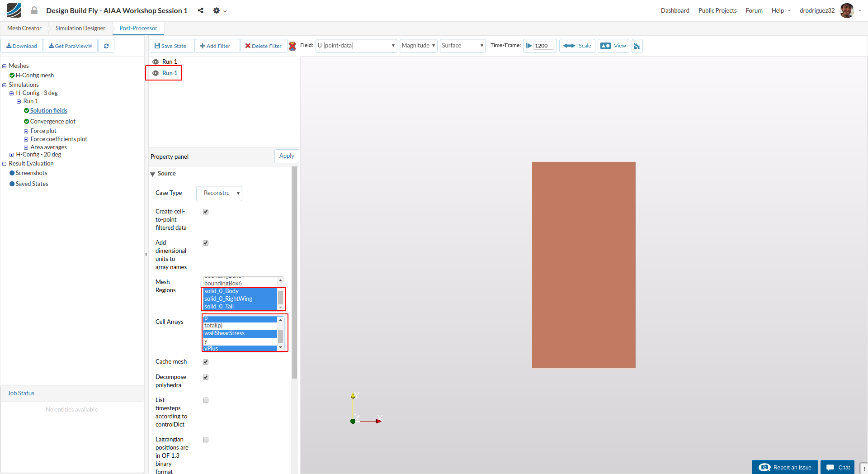Click the green check beside H-Config mesh
This screenshot has height=474, width=868.
(x=12, y=76)
